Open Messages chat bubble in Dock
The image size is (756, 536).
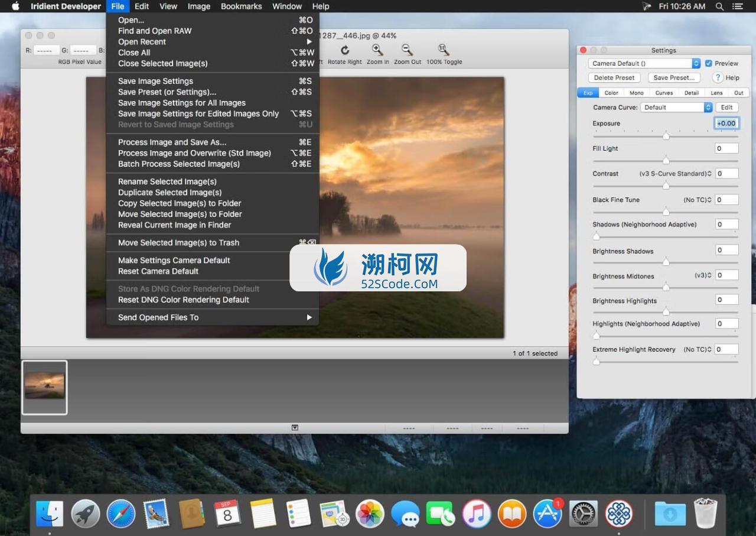coord(406,513)
